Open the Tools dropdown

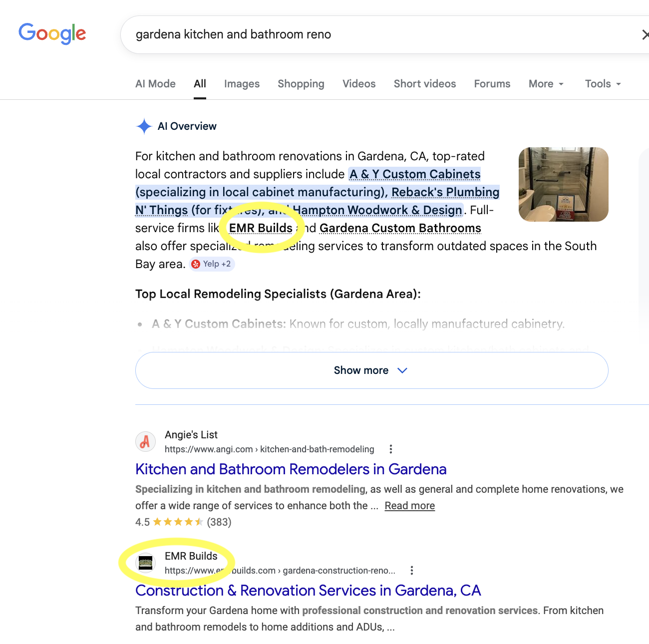point(603,84)
